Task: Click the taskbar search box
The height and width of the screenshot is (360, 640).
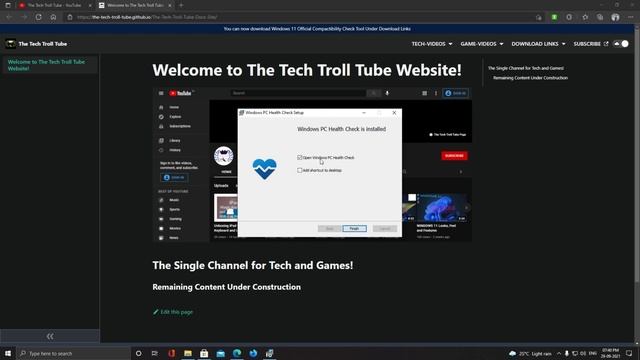Action: click(73, 353)
